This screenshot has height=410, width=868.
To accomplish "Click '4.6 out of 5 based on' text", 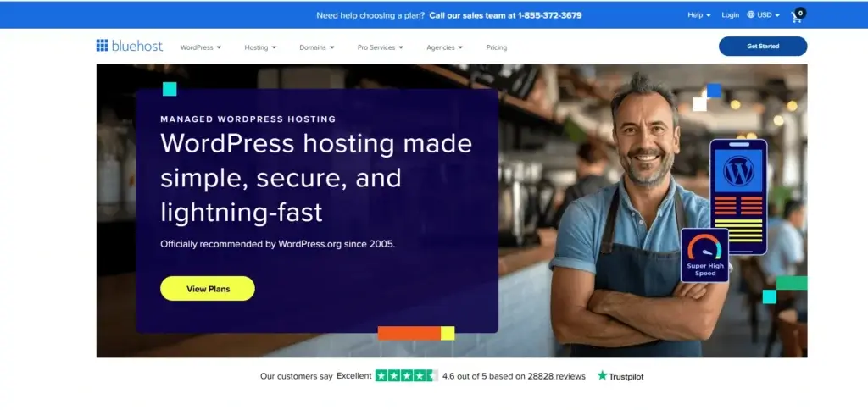I will (484, 376).
